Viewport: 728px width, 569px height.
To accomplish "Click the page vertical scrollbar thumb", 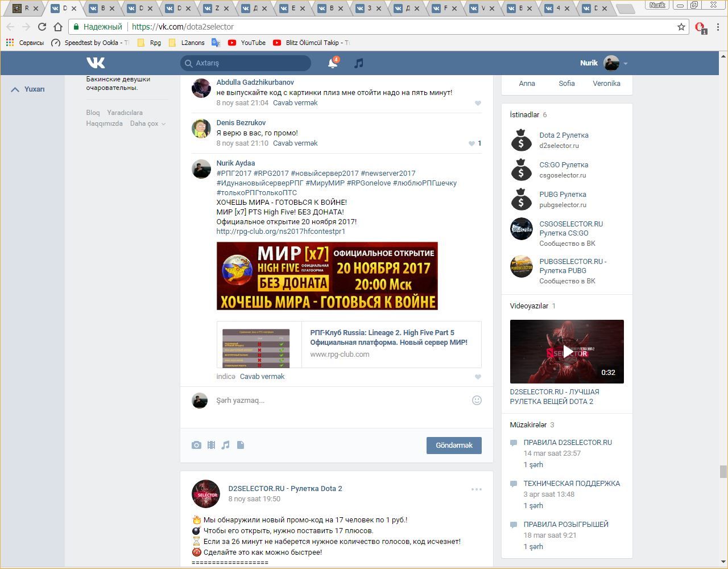I will 723,472.
